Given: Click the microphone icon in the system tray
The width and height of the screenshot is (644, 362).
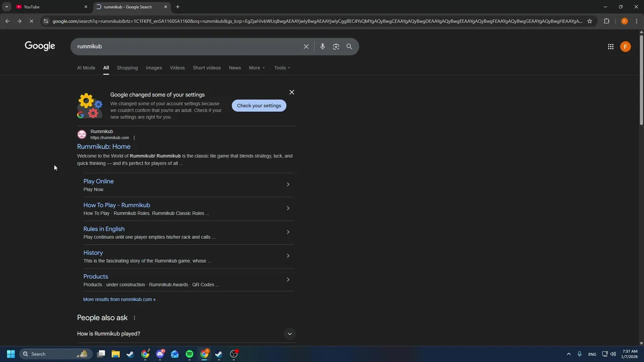Looking at the screenshot, I should pos(580,354).
